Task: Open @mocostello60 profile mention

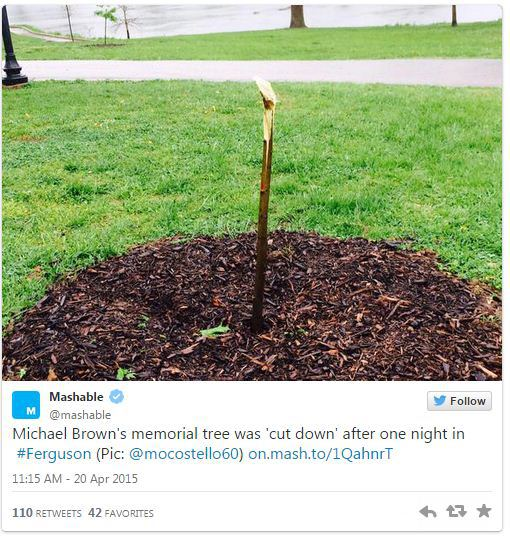Action: tap(184, 454)
